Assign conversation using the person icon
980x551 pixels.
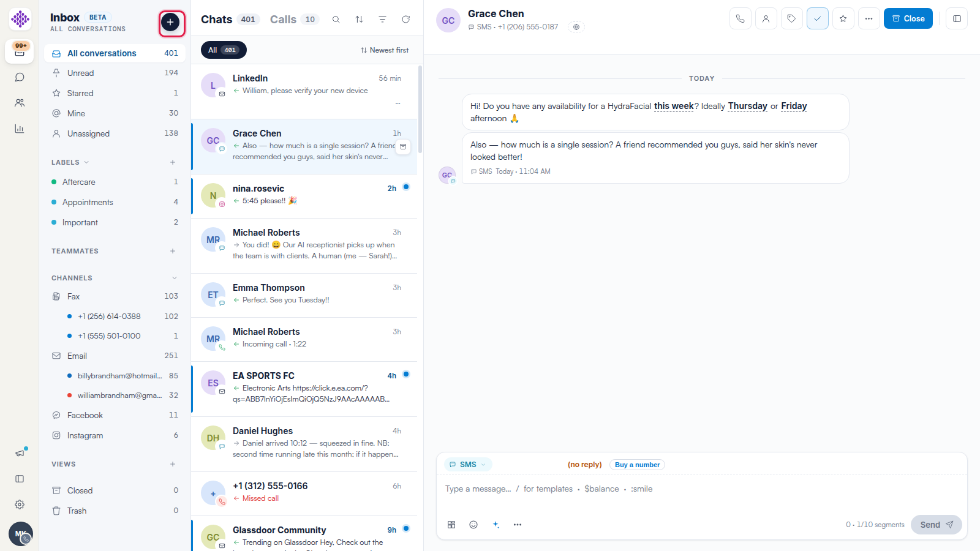(x=766, y=18)
